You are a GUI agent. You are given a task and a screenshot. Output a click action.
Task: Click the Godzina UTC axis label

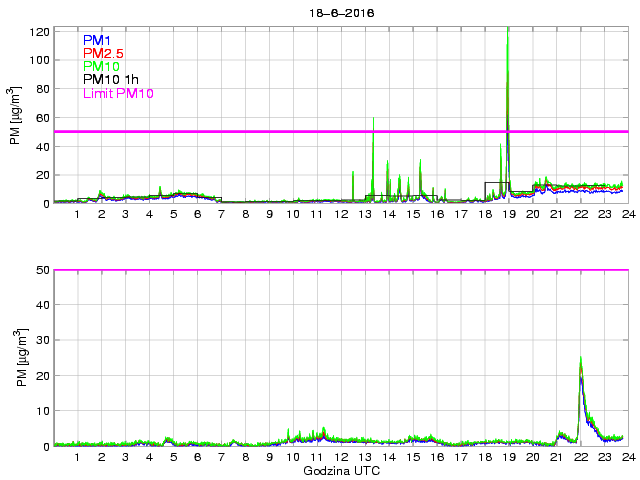tap(342, 471)
